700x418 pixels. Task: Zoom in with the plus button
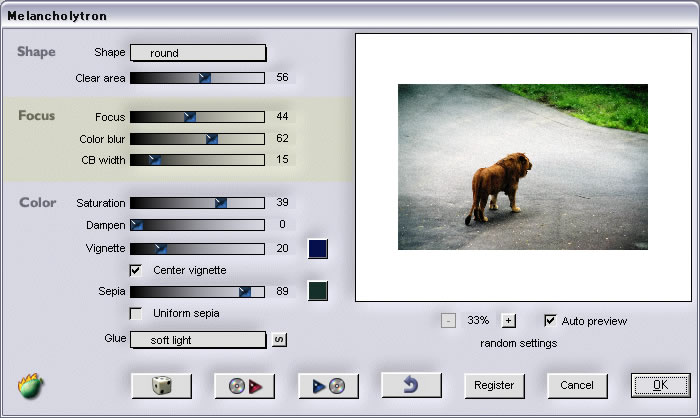click(x=508, y=321)
